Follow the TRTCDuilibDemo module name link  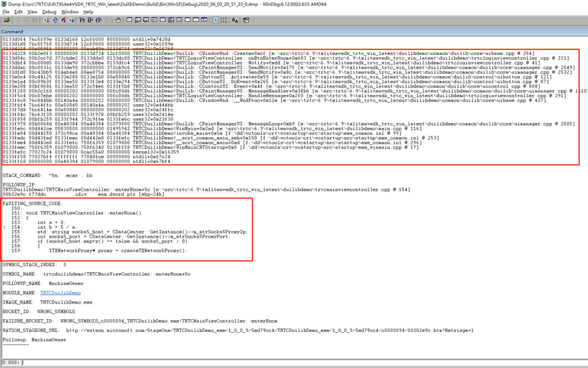tap(60, 293)
